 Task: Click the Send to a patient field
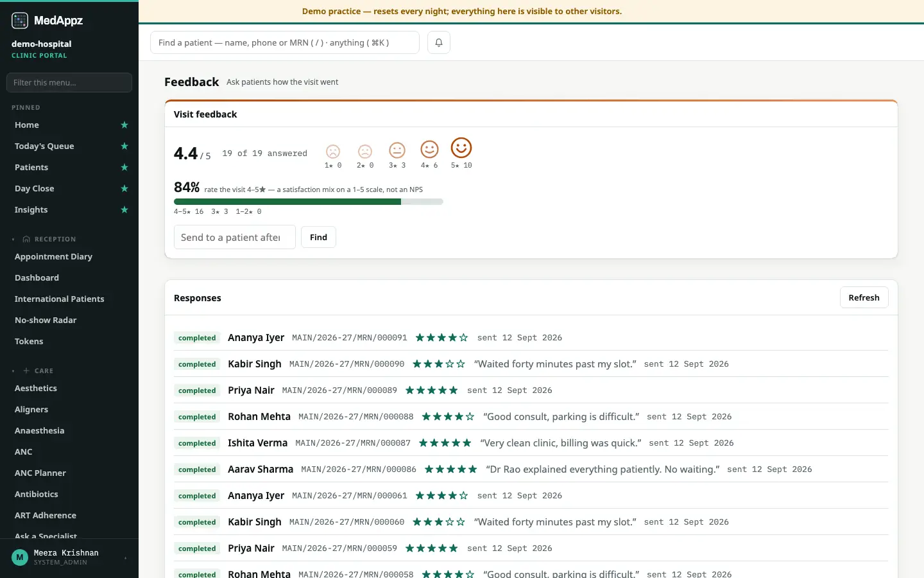[x=235, y=237]
